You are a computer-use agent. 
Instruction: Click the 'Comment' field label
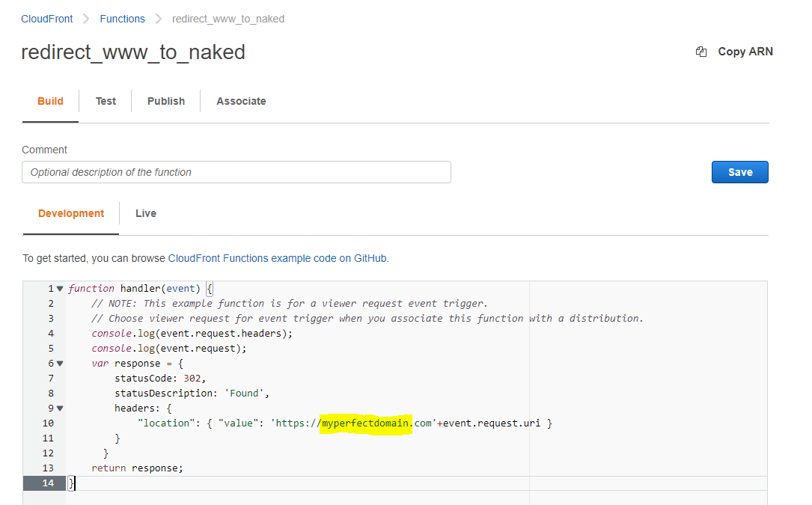[x=45, y=150]
